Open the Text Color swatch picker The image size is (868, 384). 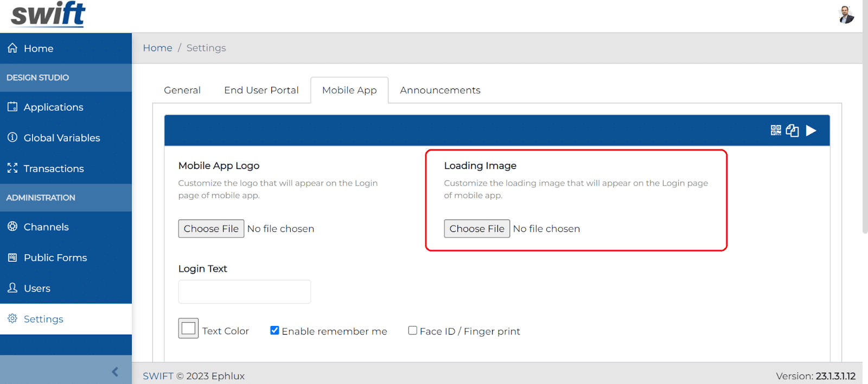[x=188, y=329]
